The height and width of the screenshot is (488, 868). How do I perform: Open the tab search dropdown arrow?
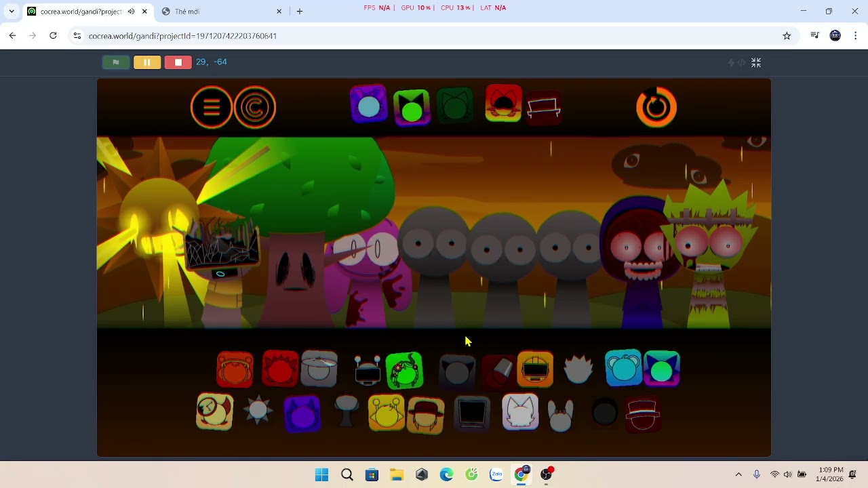tap(12, 12)
